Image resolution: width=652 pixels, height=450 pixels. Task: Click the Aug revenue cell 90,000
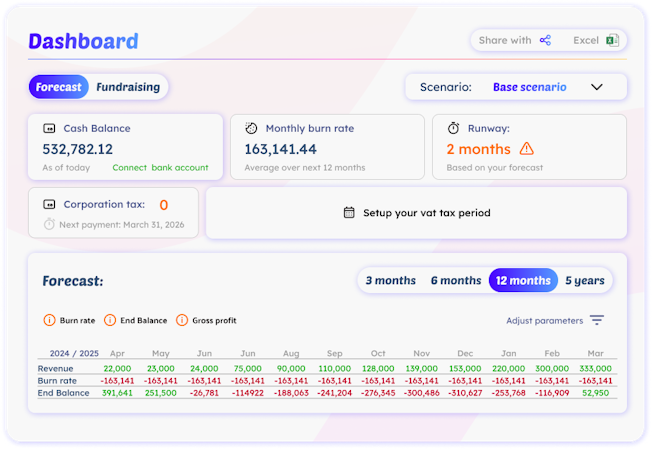[x=291, y=368]
